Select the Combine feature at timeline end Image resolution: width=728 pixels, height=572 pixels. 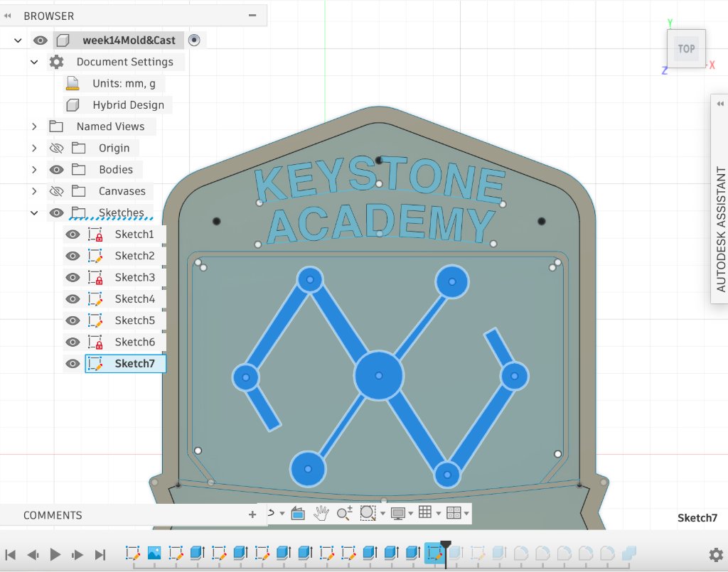click(x=629, y=553)
